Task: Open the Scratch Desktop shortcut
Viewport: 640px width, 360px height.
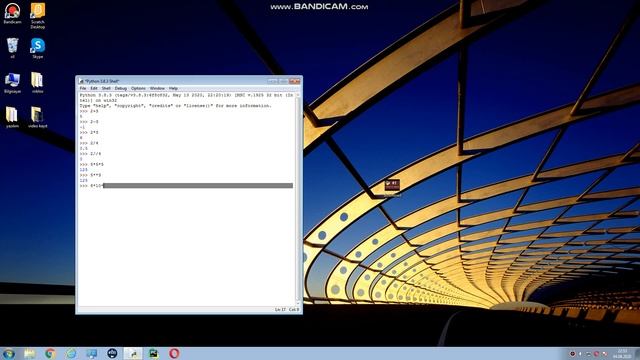Action: coord(38,16)
